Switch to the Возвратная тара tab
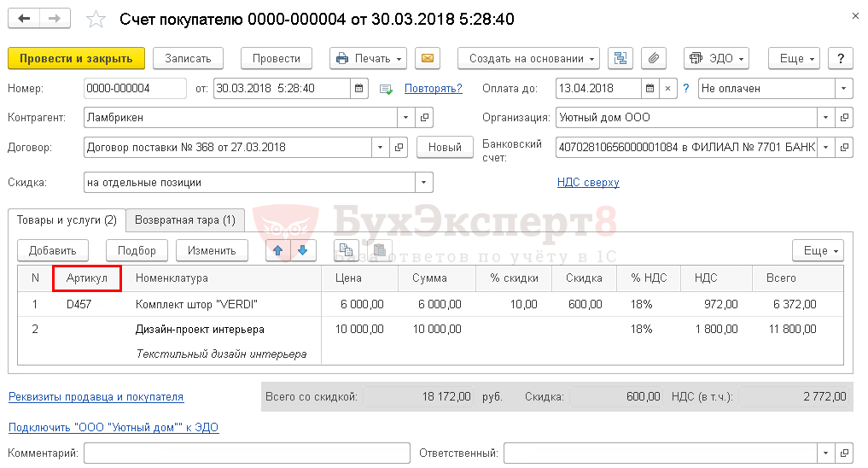The width and height of the screenshot is (868, 468). tap(185, 220)
